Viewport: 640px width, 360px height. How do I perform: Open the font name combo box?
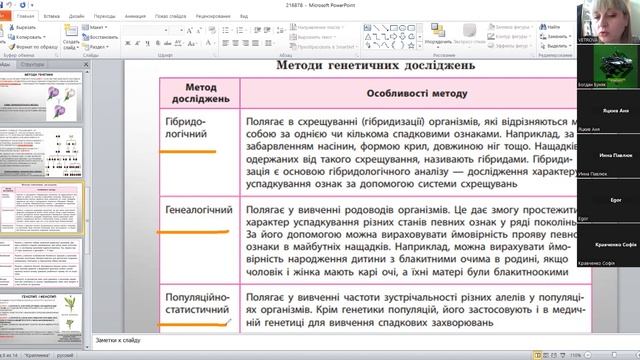pos(147,30)
